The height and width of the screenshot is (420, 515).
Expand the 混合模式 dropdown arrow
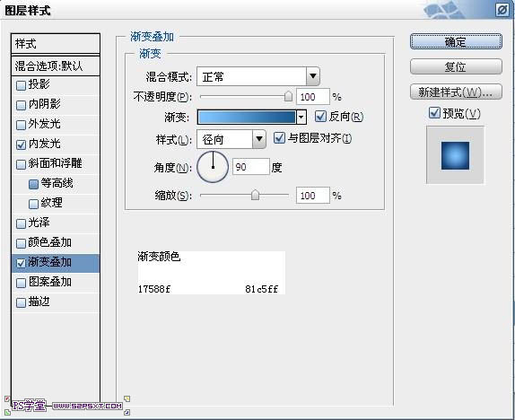pos(313,76)
